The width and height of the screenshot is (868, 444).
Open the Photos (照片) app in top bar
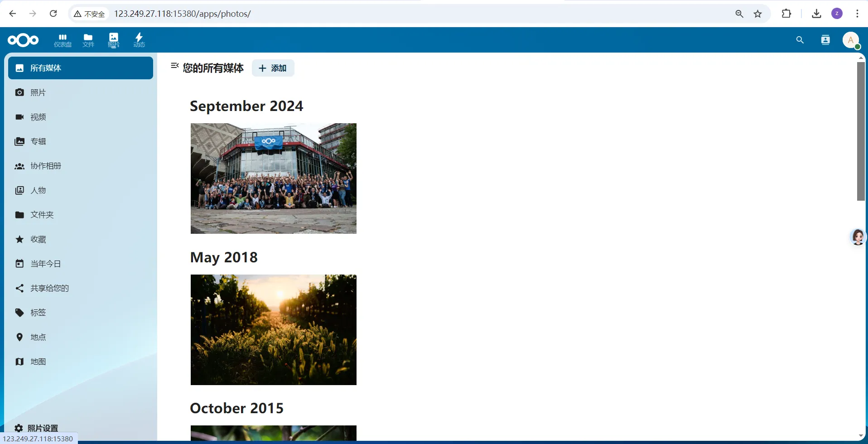(x=114, y=40)
